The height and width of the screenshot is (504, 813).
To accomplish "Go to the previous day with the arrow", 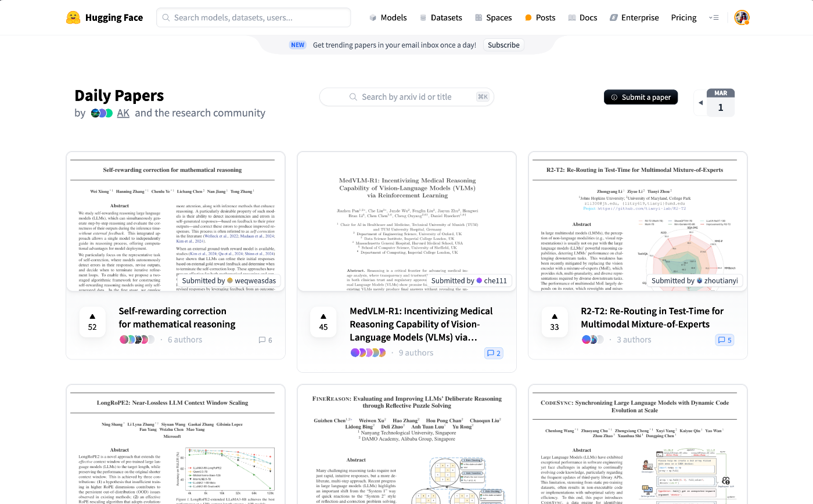I will [700, 103].
